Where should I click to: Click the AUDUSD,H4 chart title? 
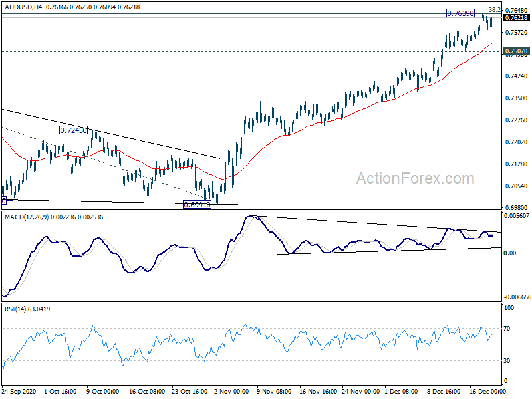point(25,5)
